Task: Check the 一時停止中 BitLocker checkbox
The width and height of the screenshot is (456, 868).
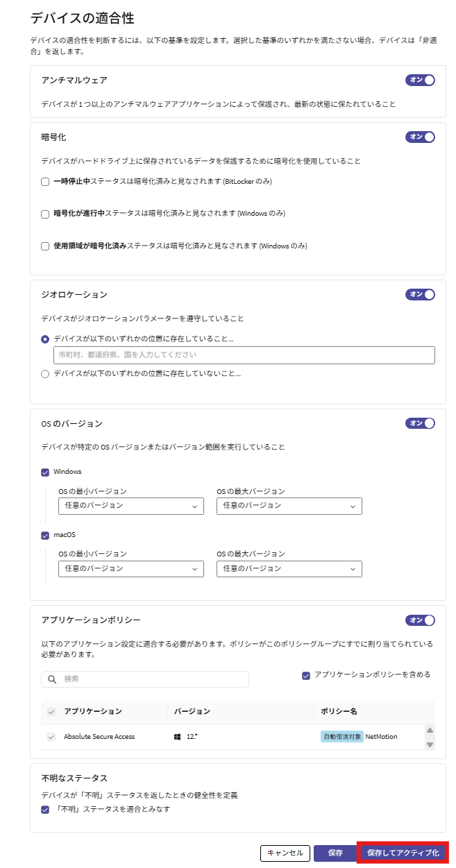Action: click(x=45, y=182)
